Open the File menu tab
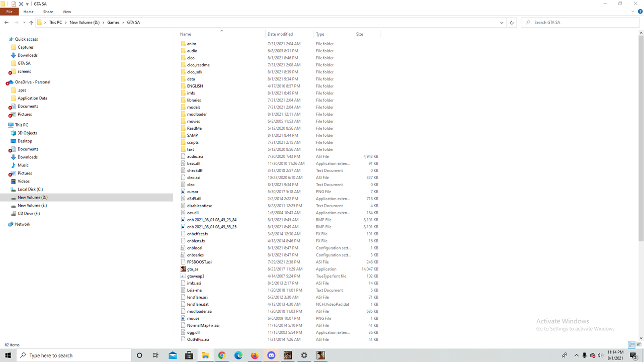The width and height of the screenshot is (644, 362). tap(9, 12)
